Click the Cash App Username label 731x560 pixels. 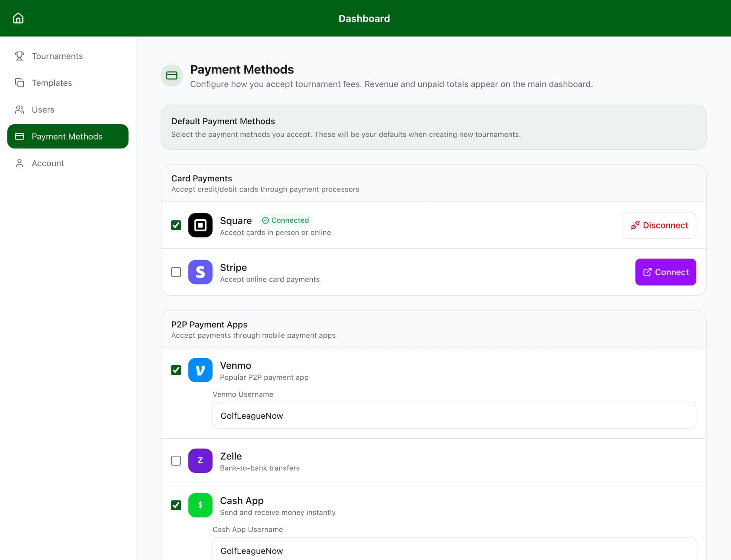point(248,530)
